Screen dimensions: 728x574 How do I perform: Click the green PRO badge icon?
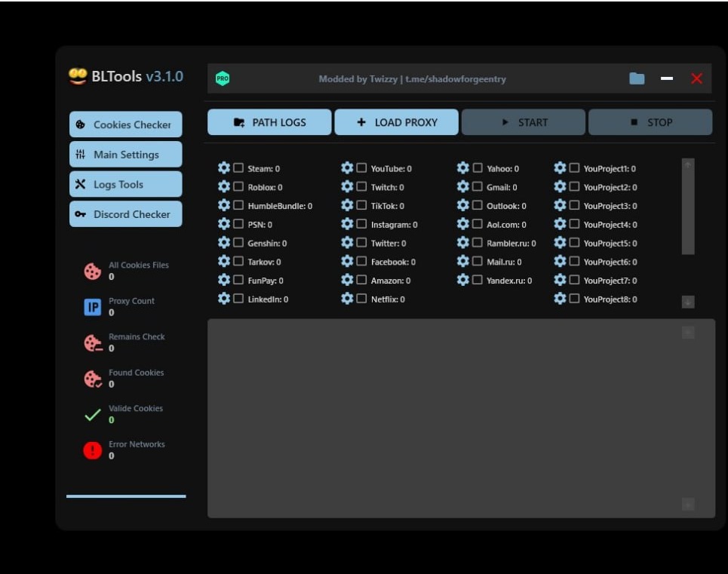coord(223,78)
